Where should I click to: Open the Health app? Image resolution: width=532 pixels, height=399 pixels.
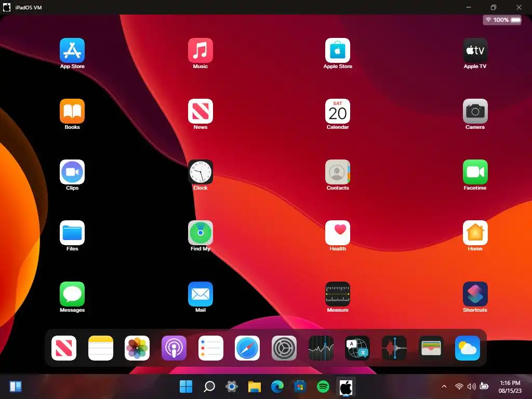pyautogui.click(x=338, y=233)
